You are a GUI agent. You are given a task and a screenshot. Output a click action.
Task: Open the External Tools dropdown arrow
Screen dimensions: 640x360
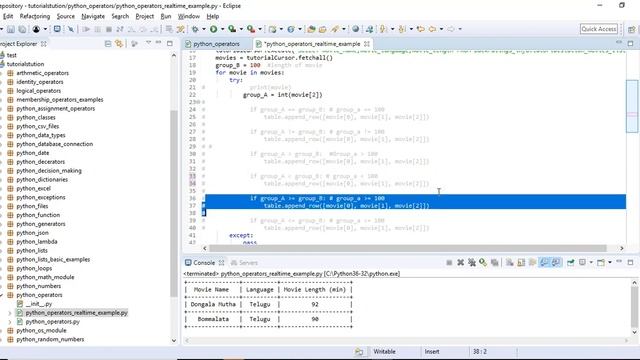(260, 29)
